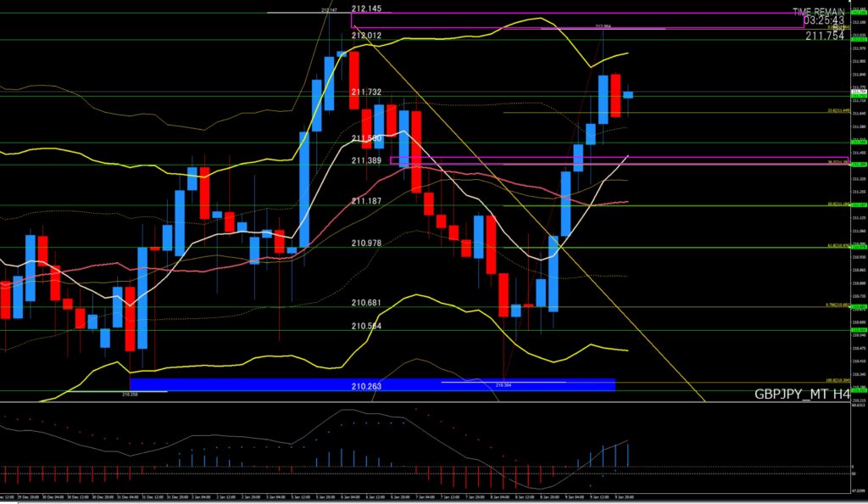Viewport: 868px width, 504px height.
Task: Click the latest small blue candlestick
Action: 628,94
